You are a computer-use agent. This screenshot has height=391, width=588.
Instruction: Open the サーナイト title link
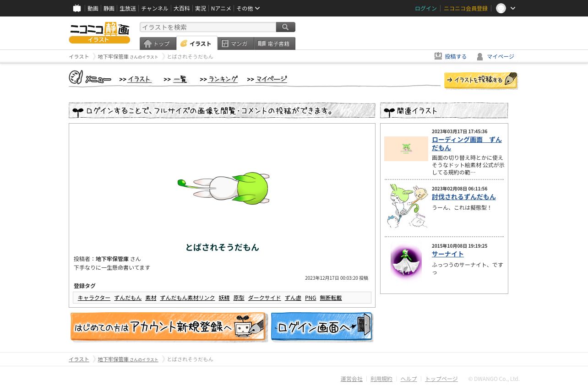coord(448,254)
